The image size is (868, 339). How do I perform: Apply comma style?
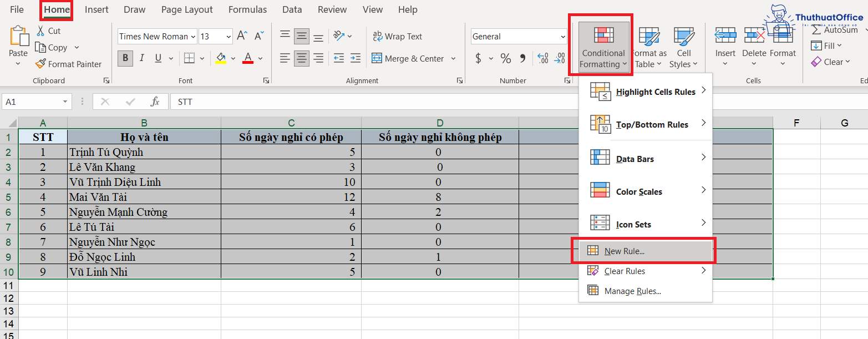[522, 58]
